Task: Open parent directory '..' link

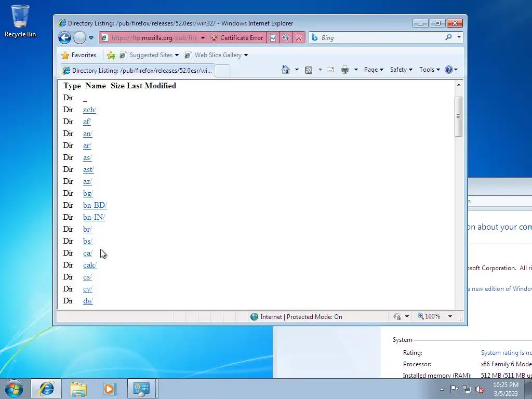Action: [x=85, y=98]
